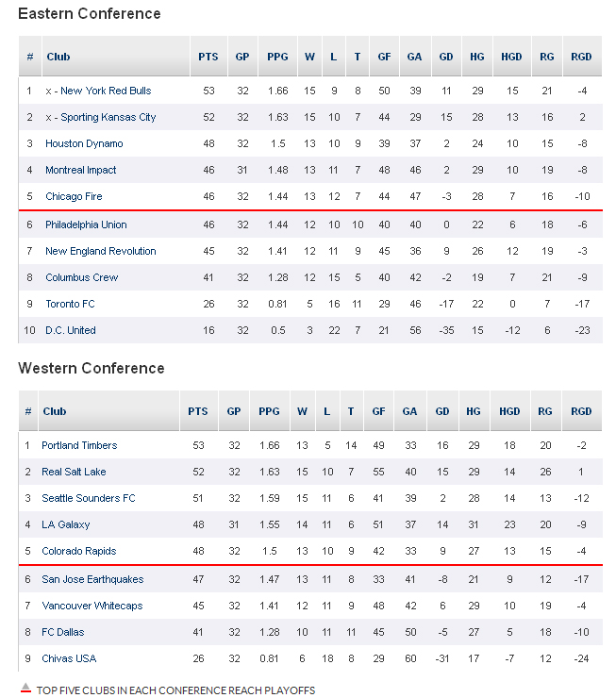Image resolution: width=616 pixels, height=698 pixels.
Task: Click the Chivas USA club name
Action: coord(69,658)
